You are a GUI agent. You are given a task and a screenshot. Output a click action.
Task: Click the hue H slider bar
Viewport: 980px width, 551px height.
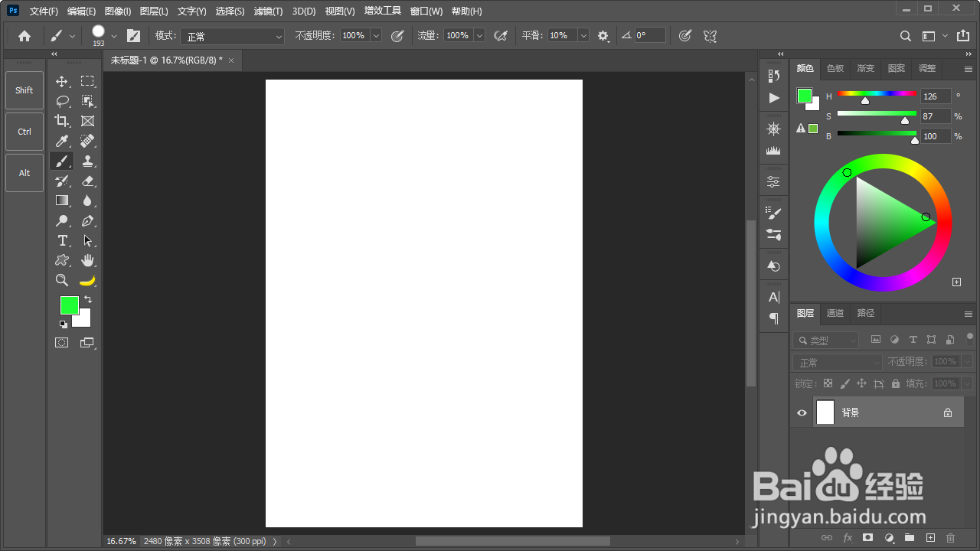point(877,94)
